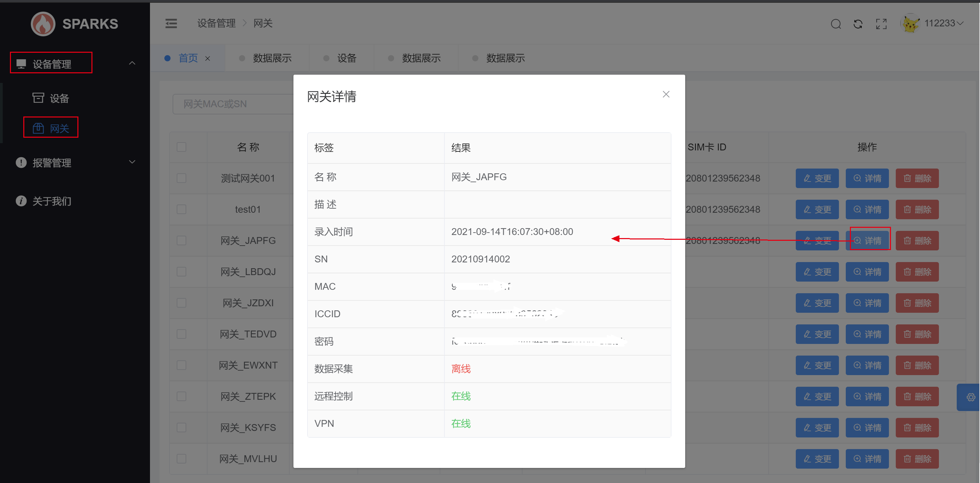Close the 网关详情 dialog
The height and width of the screenshot is (483, 980).
point(665,94)
